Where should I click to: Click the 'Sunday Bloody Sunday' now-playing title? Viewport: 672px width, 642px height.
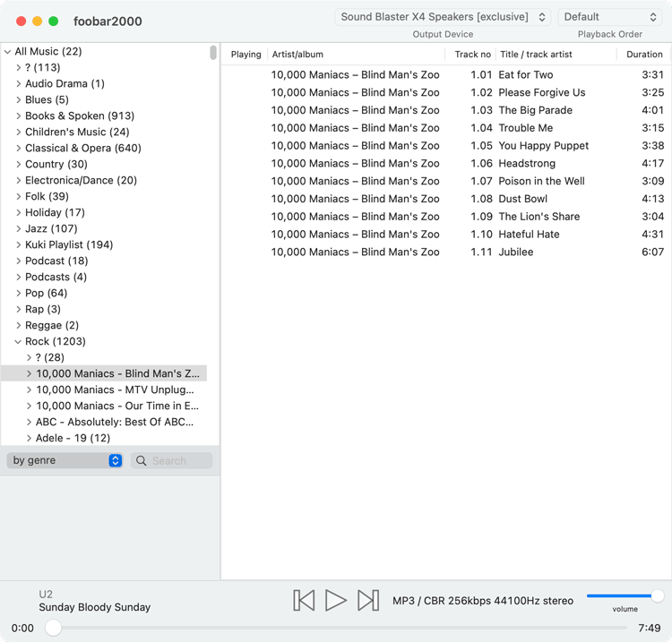95,607
